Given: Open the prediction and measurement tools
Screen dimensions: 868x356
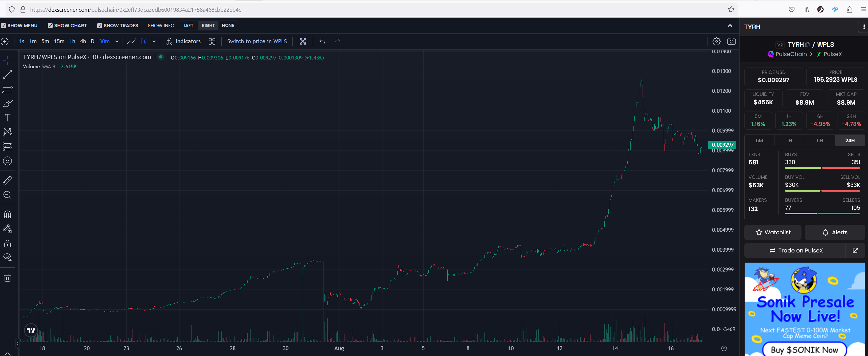Looking at the screenshot, I should tap(7, 147).
